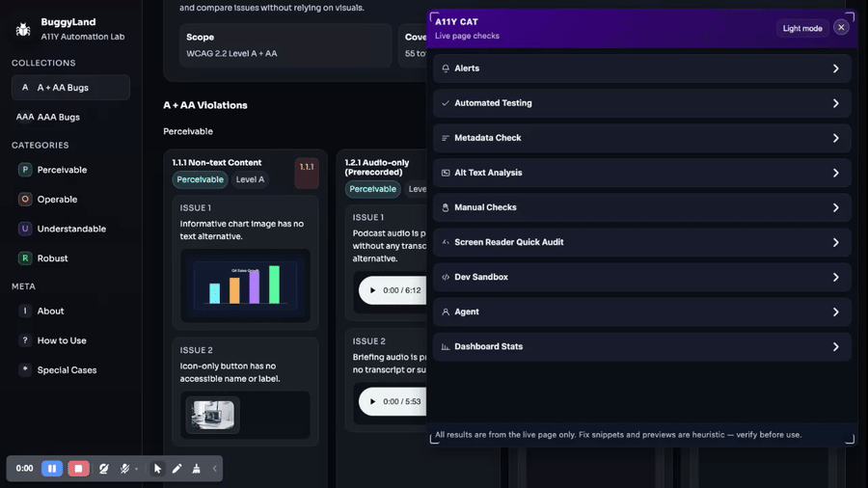The image size is (868, 488).
Task: Click the BuggyLand bug logo
Action: pos(23,29)
